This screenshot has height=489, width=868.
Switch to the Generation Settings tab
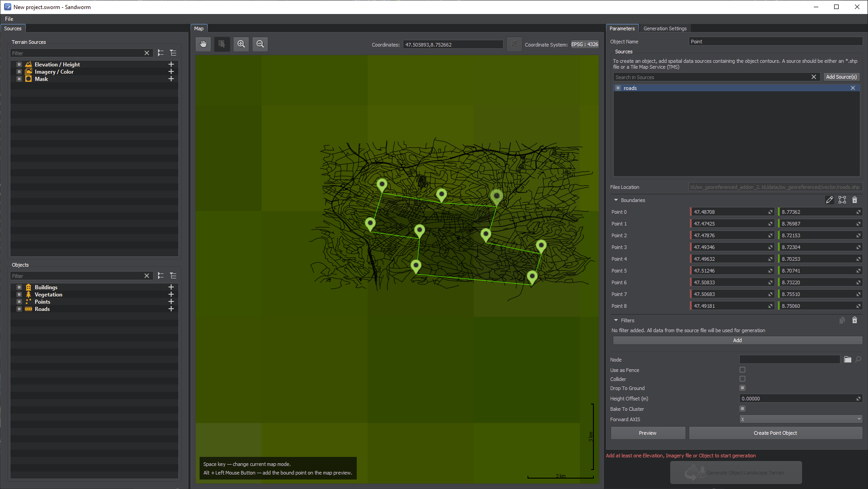tap(665, 28)
